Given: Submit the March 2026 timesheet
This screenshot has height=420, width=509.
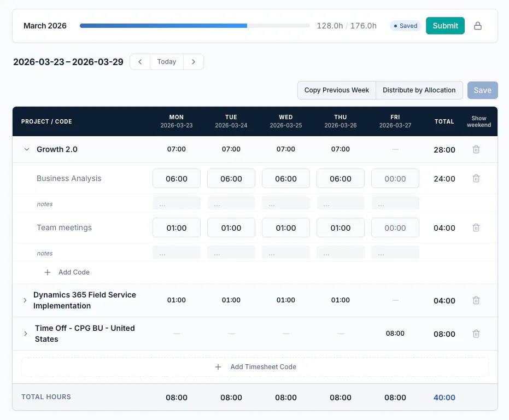Looking at the screenshot, I should pos(445,26).
